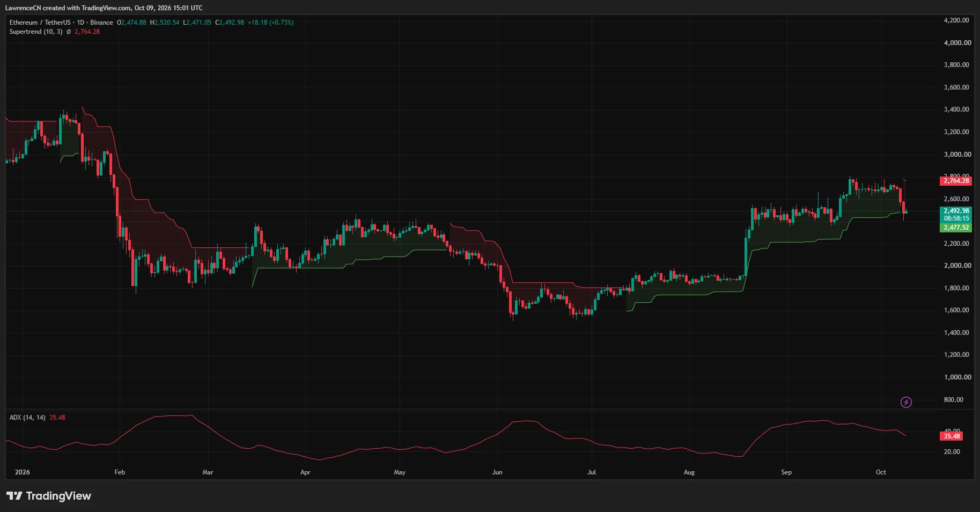
Task: Click the Aug label on time axis
Action: [x=689, y=472]
